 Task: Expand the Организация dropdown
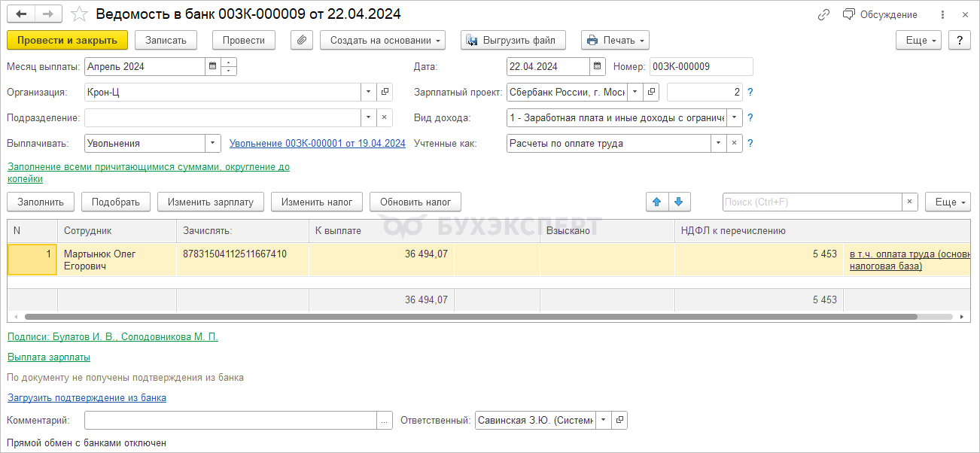369,92
